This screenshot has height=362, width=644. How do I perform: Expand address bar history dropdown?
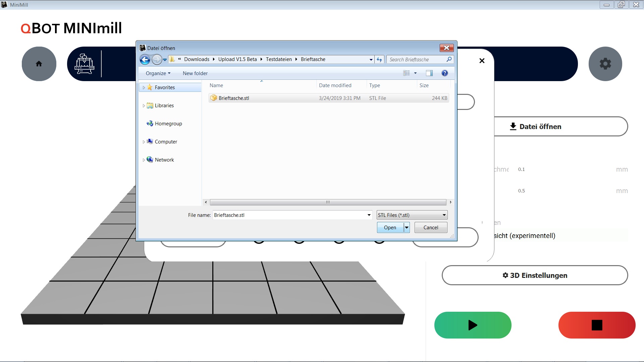click(371, 60)
